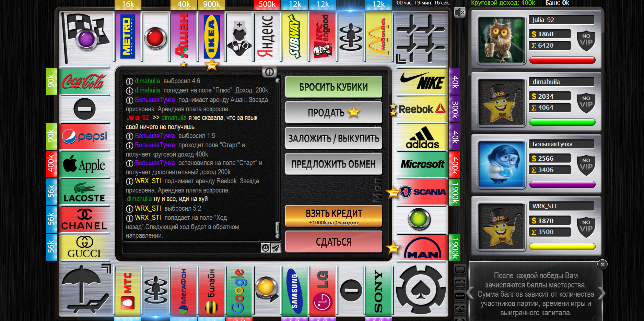Click ЗАЛОЖИТЬ / ВЫКУПИТЬ button
Screen dimensions: 644x321
(333, 138)
